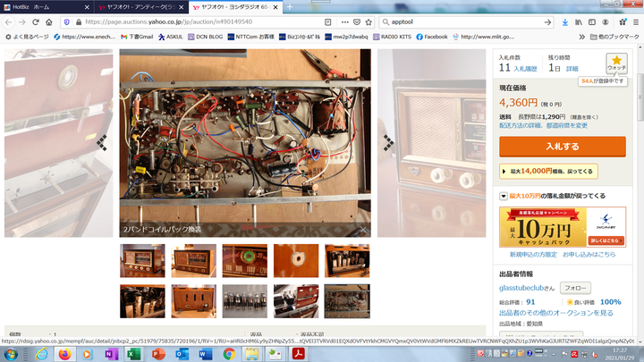The width and height of the screenshot is (644, 362).
Task: Select the first radio thumbnail image
Action: coord(142,260)
